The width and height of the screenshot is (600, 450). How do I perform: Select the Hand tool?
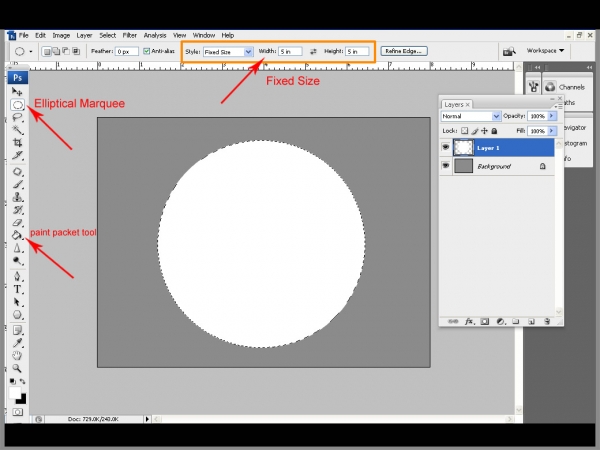17,355
